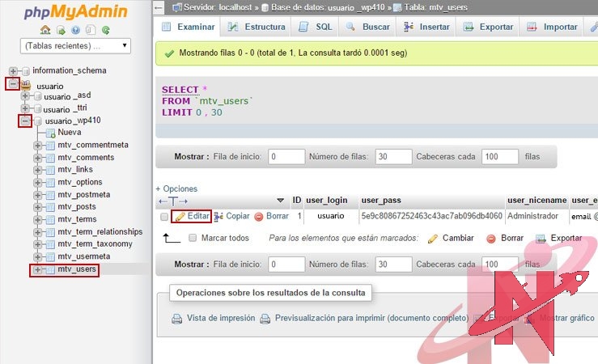The image size is (598, 364).
Task: Enable the Marcar todos checkbox
Action: pyautogui.click(x=193, y=239)
